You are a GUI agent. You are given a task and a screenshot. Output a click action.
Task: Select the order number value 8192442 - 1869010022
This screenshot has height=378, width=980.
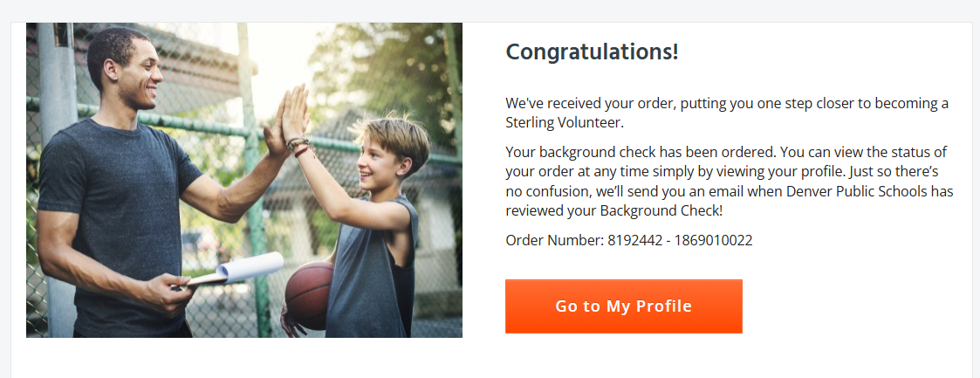(x=680, y=240)
